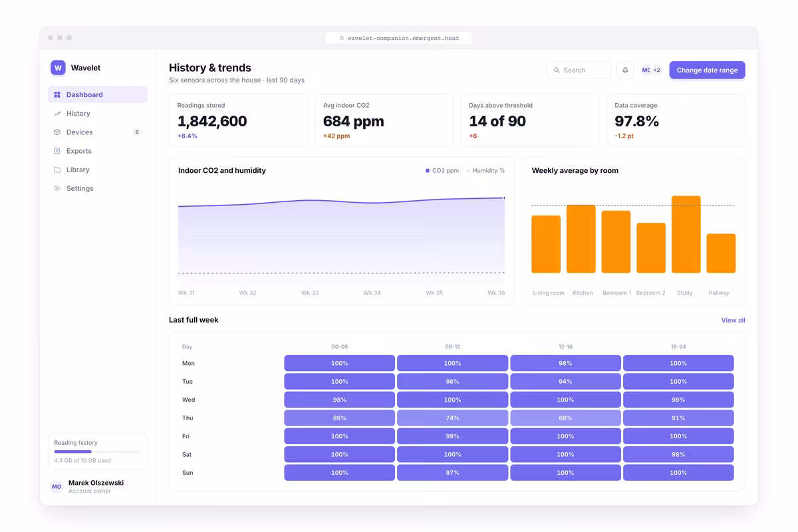Click the Wed 18-24 cell showing 99%
Image resolution: width=798 pixels, height=532 pixels.
[678, 400]
